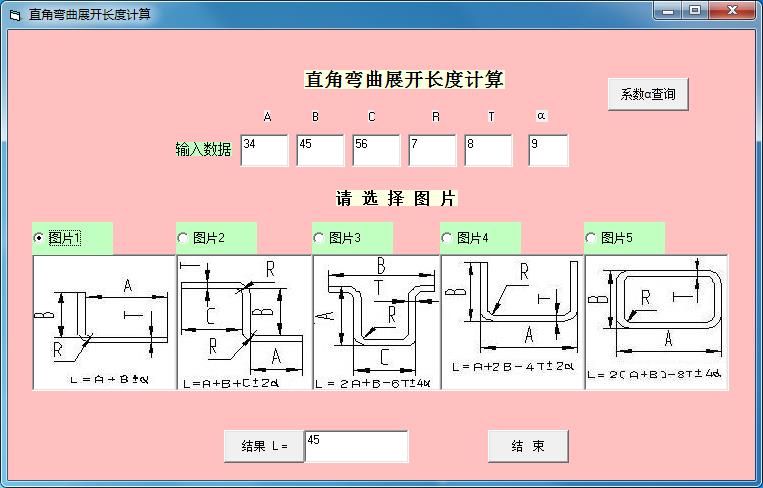The width and height of the screenshot is (763, 488).
Task: Click the L=A+B+C±2α diagram image
Action: click(x=243, y=322)
